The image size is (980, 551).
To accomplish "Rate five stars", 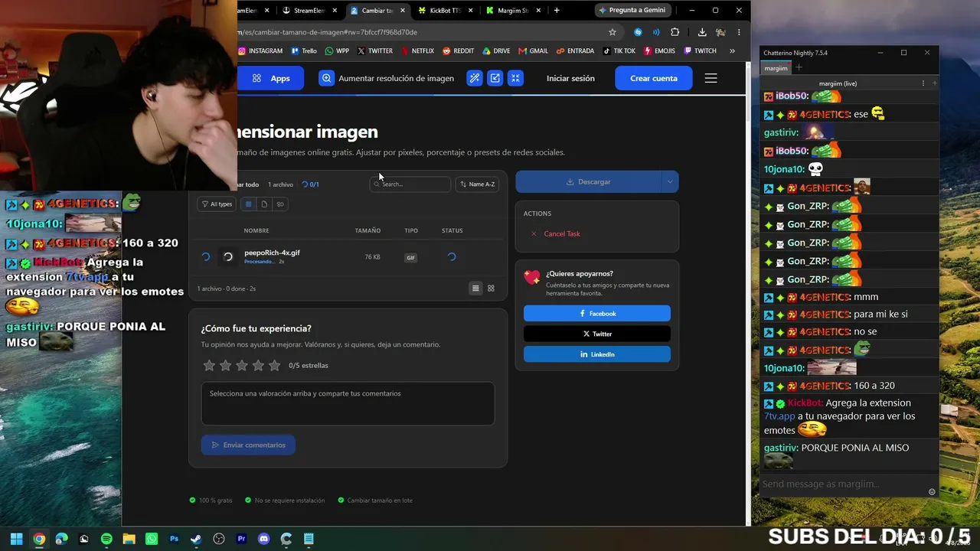I will click(274, 366).
